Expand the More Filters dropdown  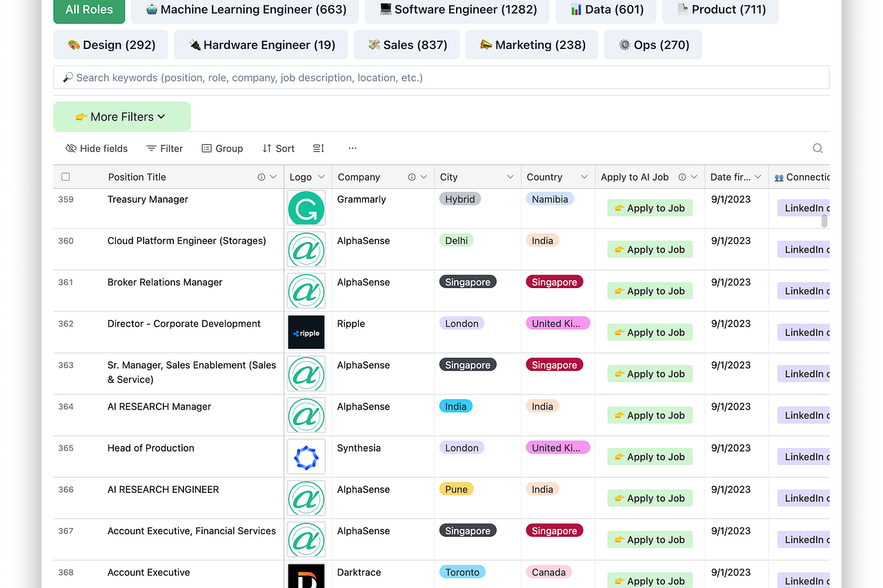[x=121, y=116]
